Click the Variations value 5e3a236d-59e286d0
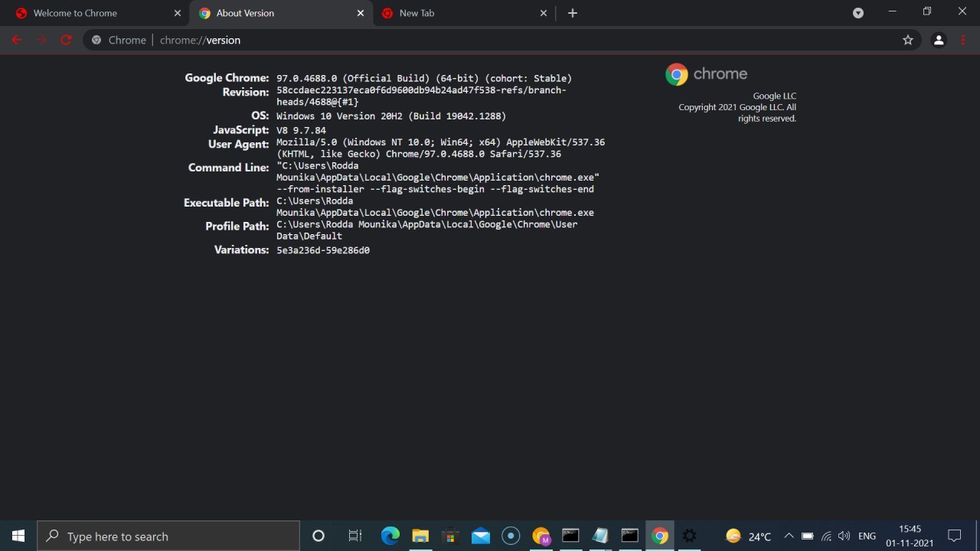Image resolution: width=980 pixels, height=551 pixels. (323, 250)
